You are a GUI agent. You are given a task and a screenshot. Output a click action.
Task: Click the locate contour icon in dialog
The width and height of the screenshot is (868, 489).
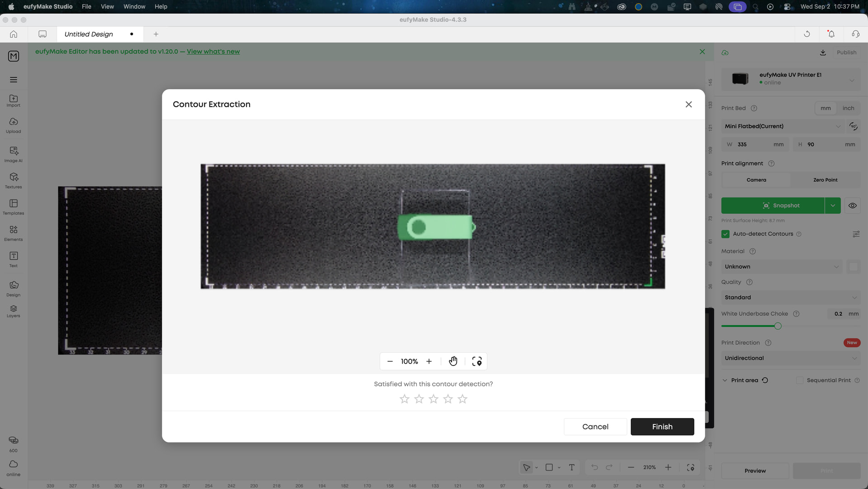(x=477, y=361)
